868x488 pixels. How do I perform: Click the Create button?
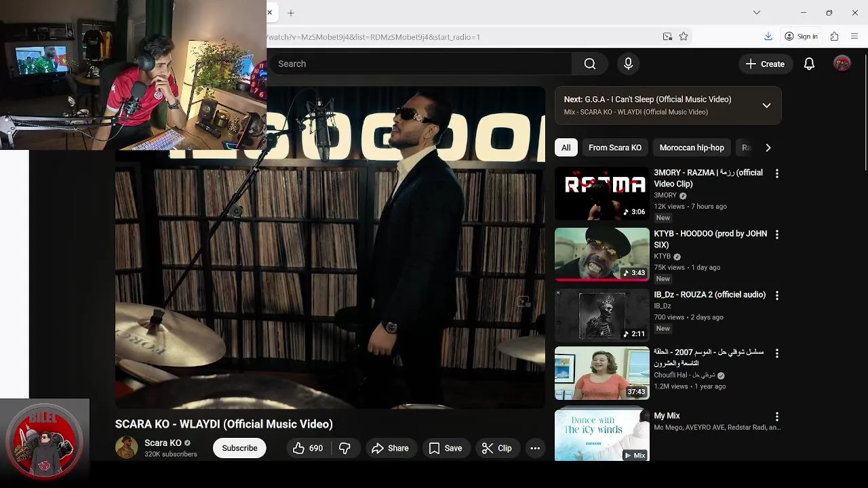pos(765,64)
